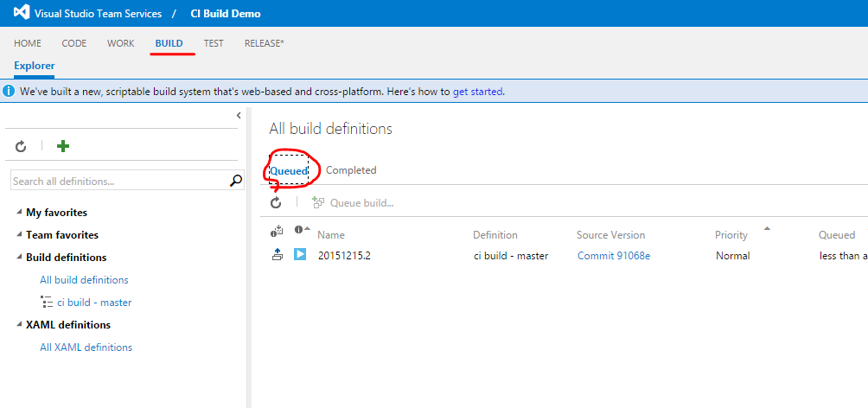Viewport: 868px width, 408px height.
Task: Open the Commit 91068e link
Action: [x=614, y=256]
